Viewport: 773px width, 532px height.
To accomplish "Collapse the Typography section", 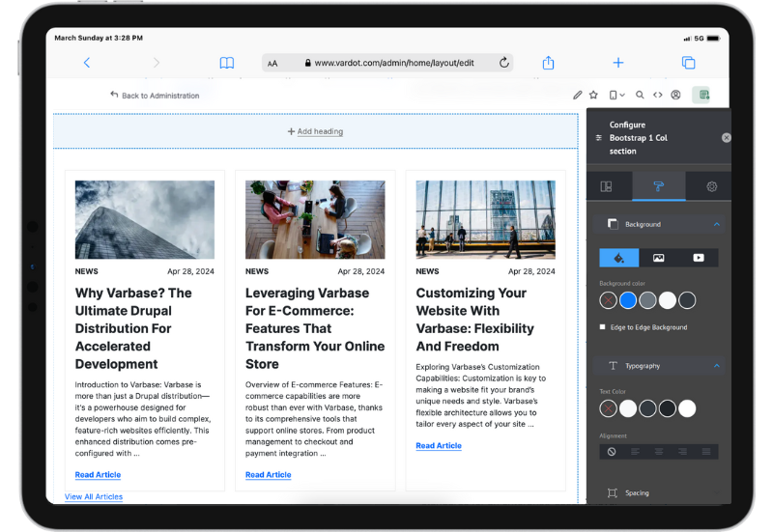I will [x=716, y=366].
